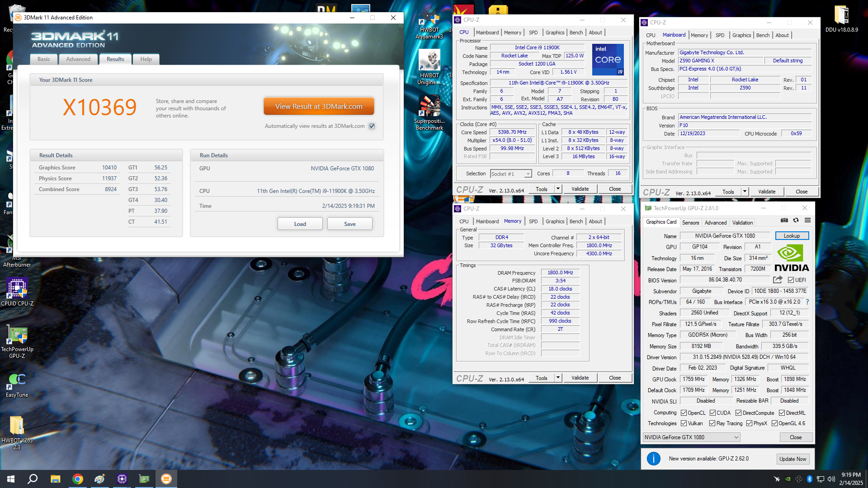Toggle the OpenCL checkbox
The image size is (868, 488).
coord(684,413)
